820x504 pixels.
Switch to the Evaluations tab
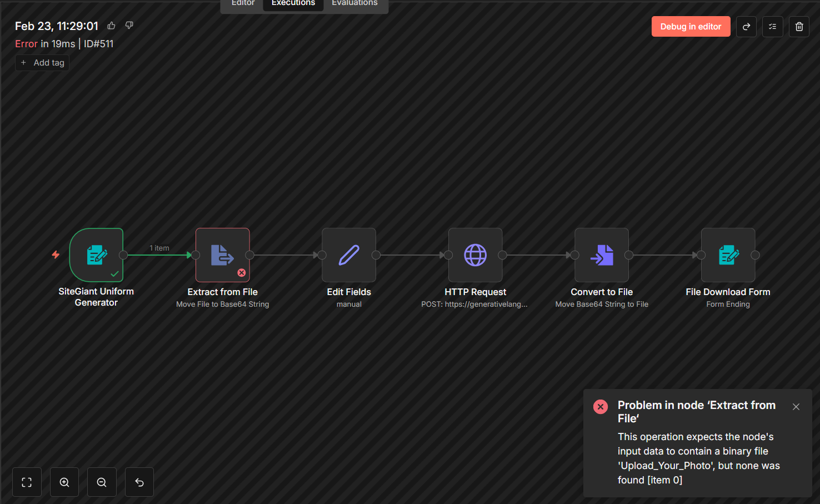pos(354,3)
